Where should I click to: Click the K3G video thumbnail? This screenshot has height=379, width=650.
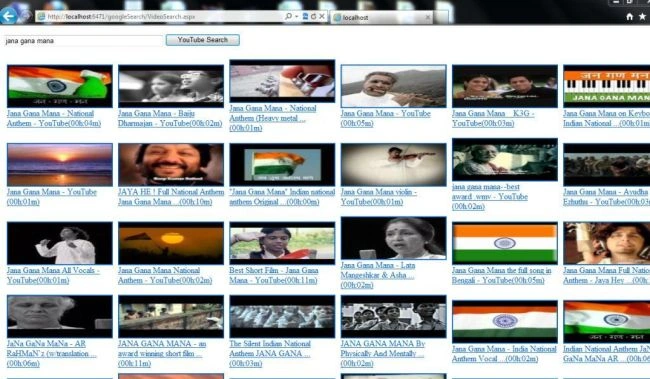pyautogui.click(x=505, y=86)
